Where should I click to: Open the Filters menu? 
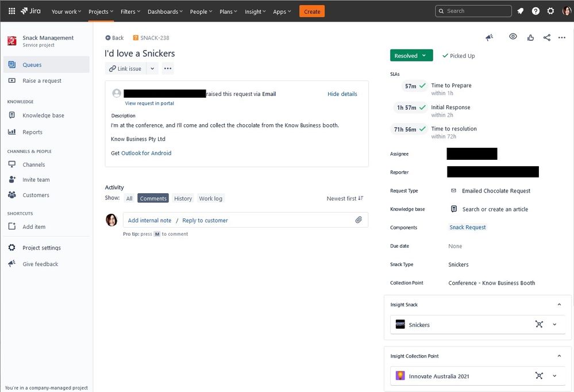[x=130, y=11]
